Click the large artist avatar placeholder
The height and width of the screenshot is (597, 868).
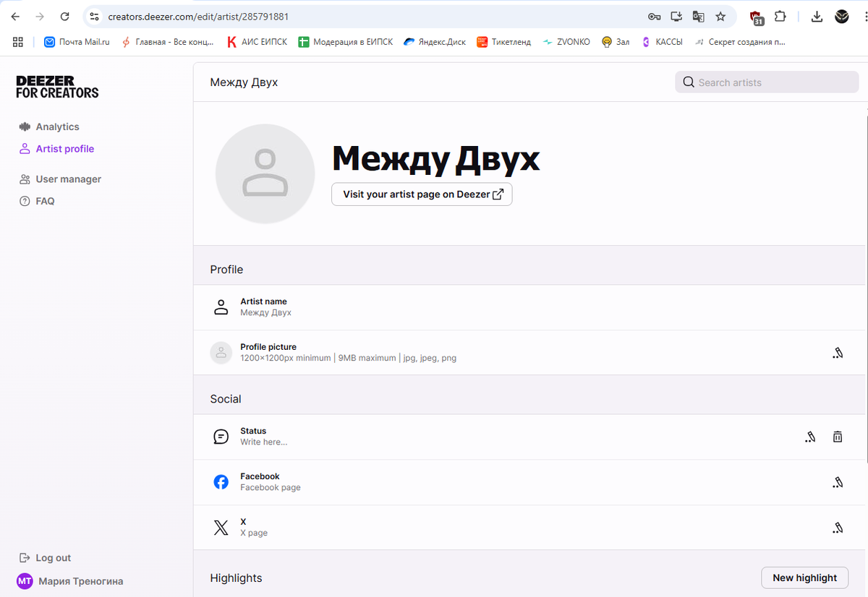[265, 173]
